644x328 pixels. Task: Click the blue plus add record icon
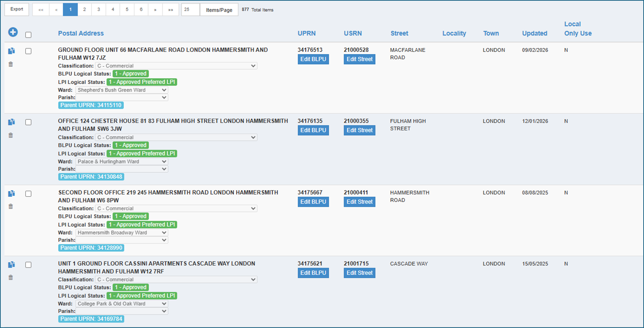(13, 32)
